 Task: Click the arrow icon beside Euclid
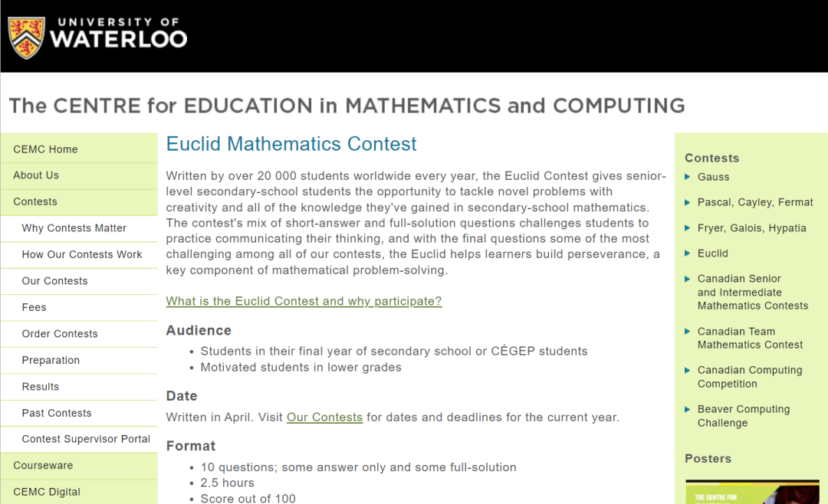[x=688, y=253]
